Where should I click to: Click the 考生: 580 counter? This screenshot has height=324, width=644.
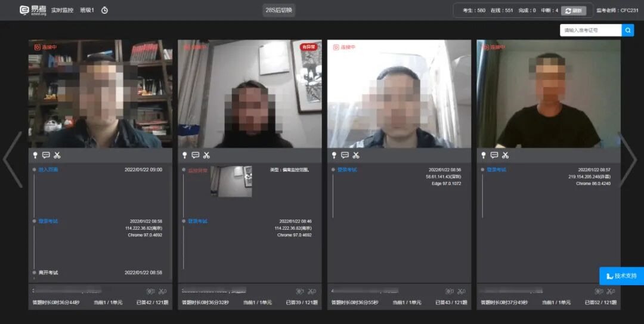474,11
